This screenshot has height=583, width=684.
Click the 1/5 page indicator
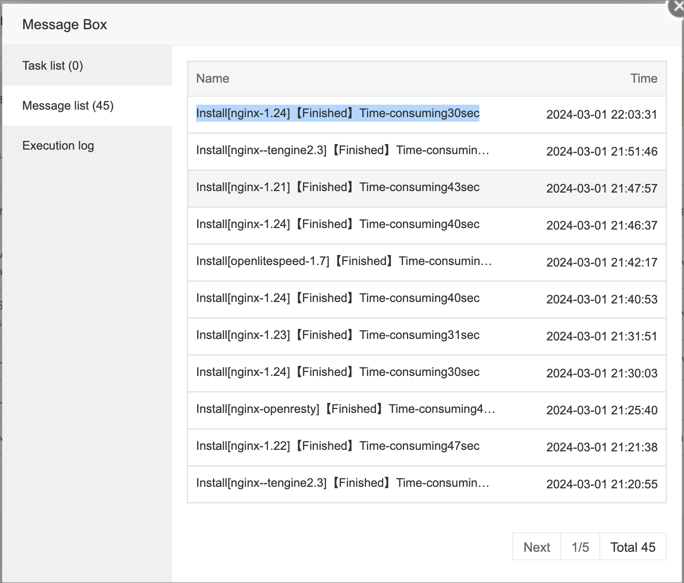[x=580, y=547]
